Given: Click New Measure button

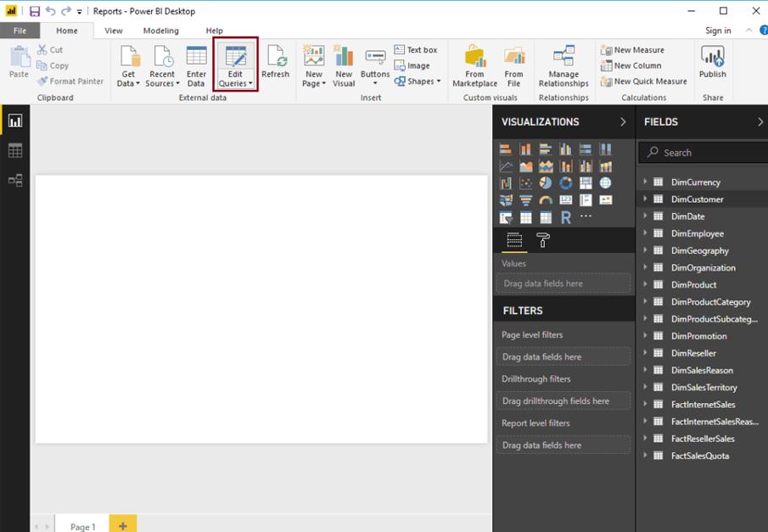Looking at the screenshot, I should pyautogui.click(x=632, y=50).
